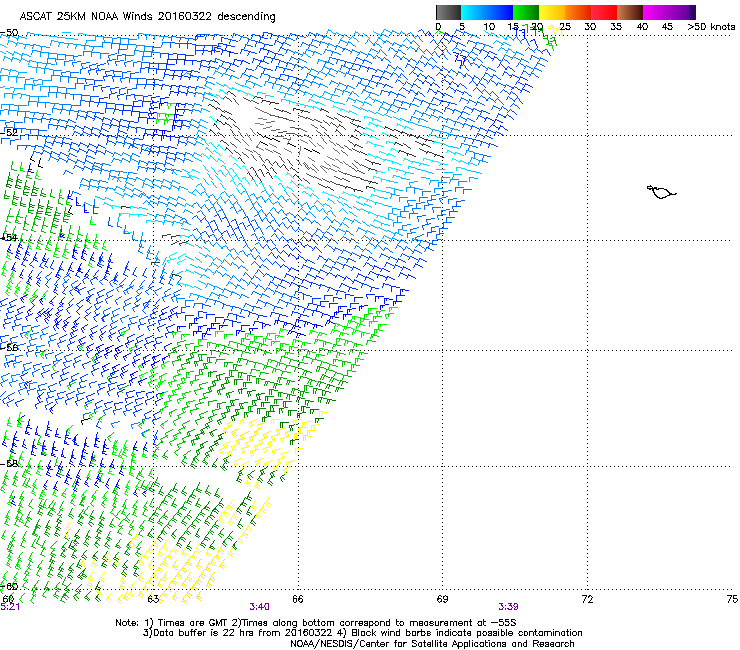Click the "69" longitude axis label
This screenshot has height=650, width=740.
442,599
